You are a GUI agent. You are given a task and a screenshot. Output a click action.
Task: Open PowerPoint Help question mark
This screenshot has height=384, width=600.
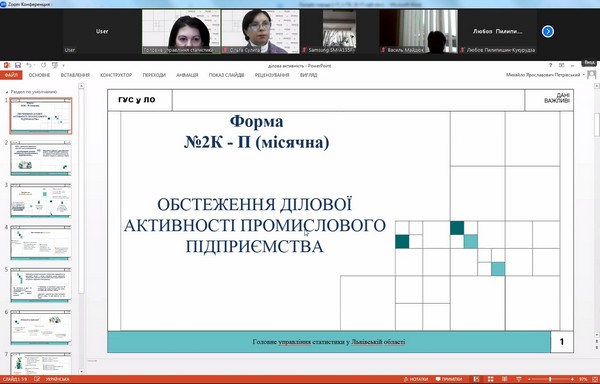550,65
